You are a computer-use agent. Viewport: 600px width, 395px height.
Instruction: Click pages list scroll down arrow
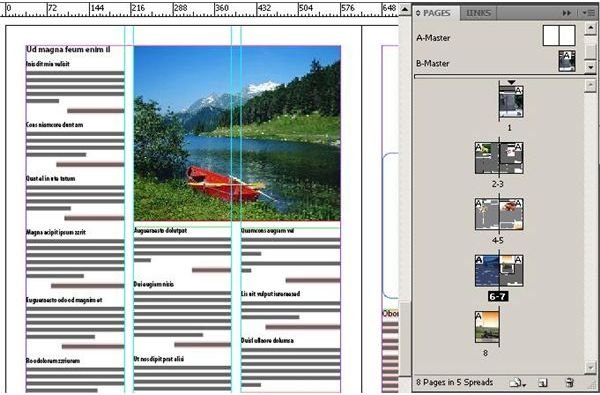click(x=590, y=367)
